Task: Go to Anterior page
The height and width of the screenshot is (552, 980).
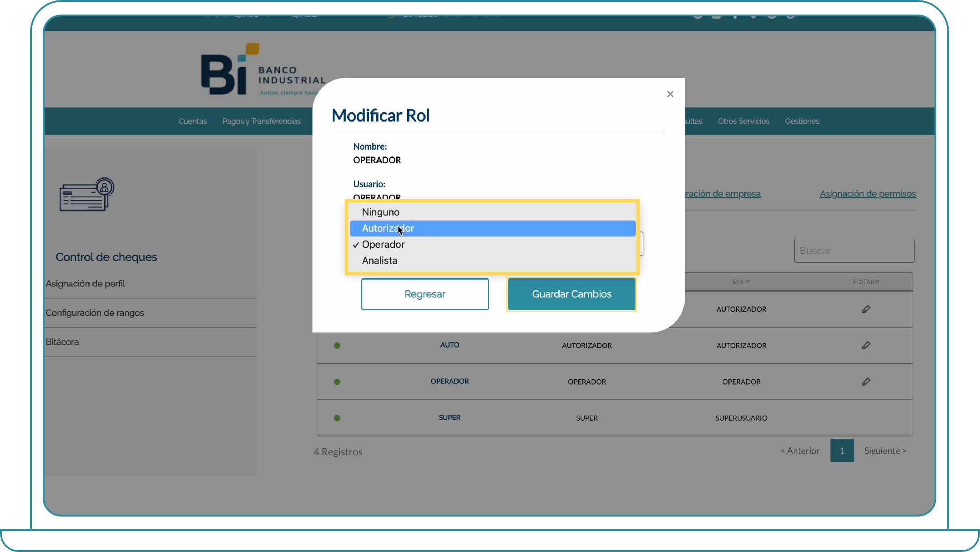Action: tap(800, 451)
